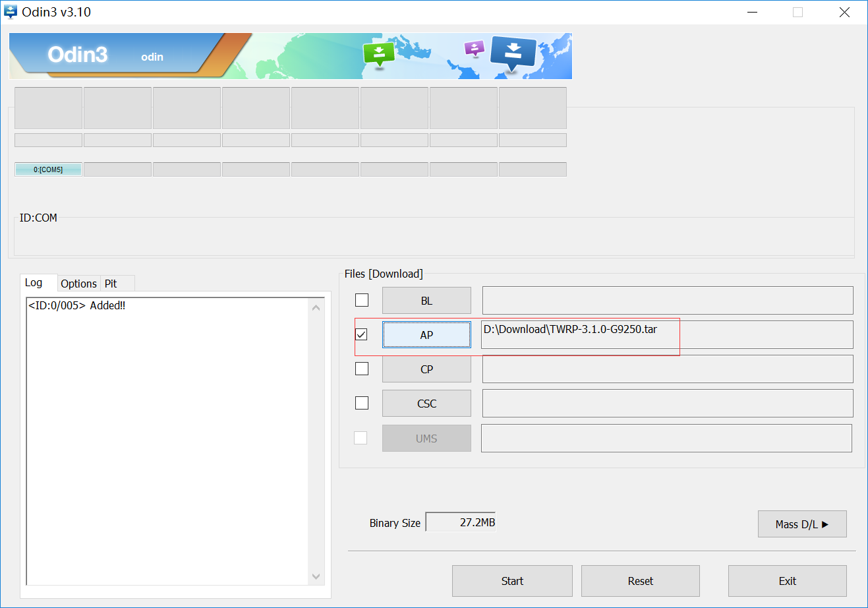Viewport: 868px width, 608px height.
Task: Open the Mass D/L menu arrow button
Action: [802, 524]
